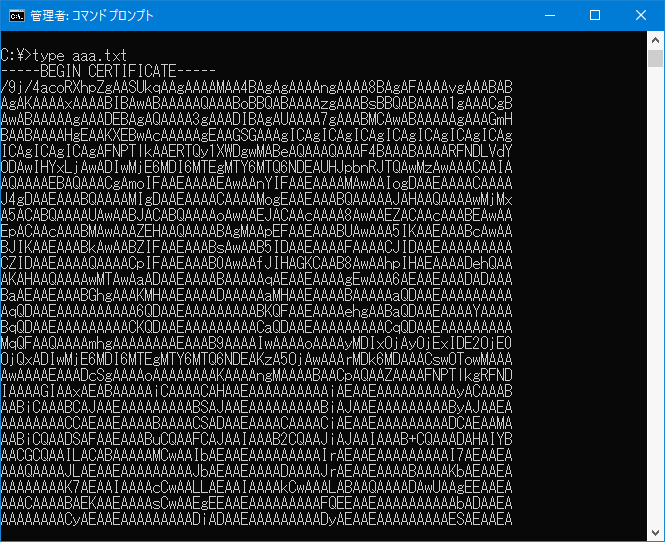Click the BEGIN CERTIFICATE header line
Image resolution: width=665 pixels, height=542 pixels.
pyautogui.click(x=108, y=71)
